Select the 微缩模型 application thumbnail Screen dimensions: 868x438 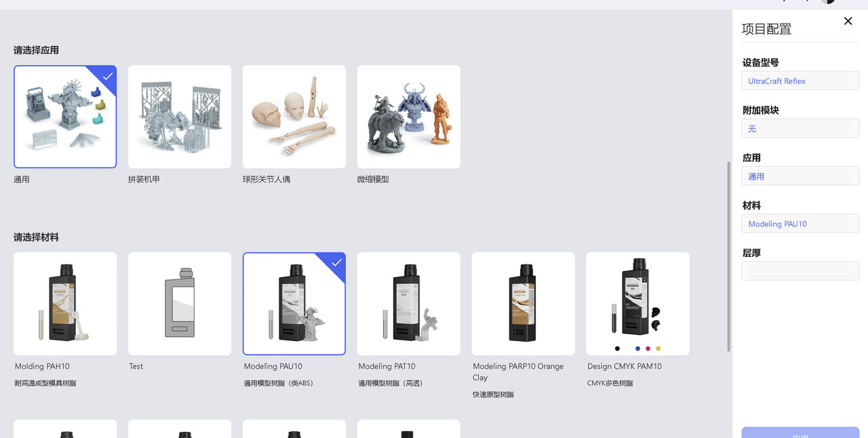pos(409,117)
